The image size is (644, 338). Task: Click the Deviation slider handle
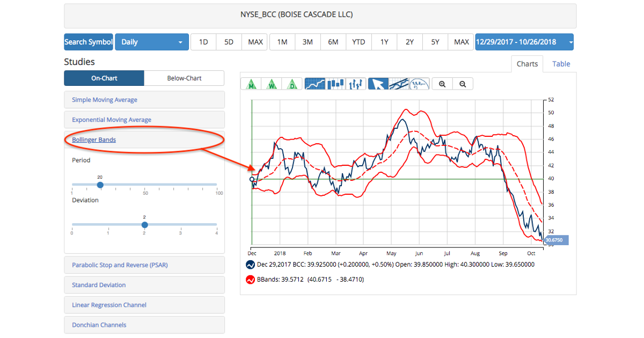click(144, 225)
